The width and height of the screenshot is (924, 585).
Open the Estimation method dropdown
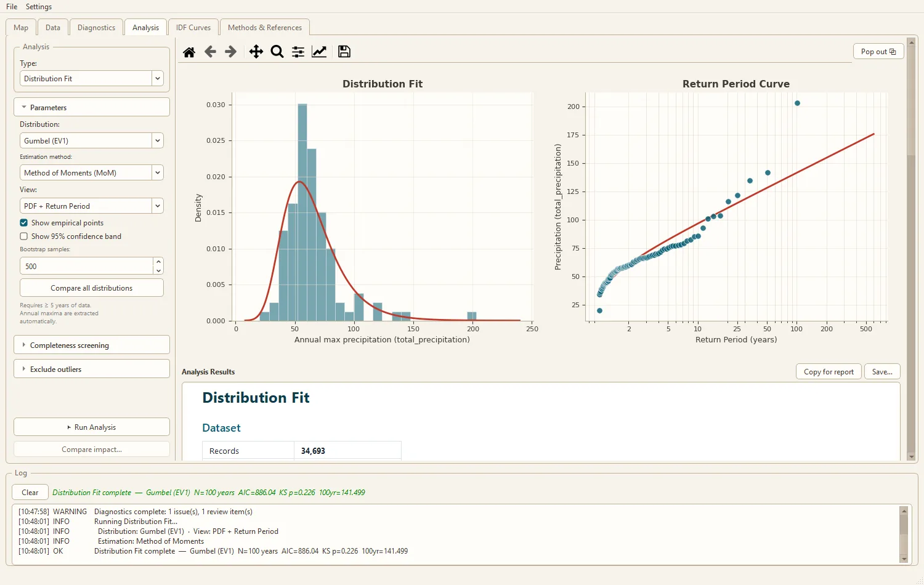[91, 173]
